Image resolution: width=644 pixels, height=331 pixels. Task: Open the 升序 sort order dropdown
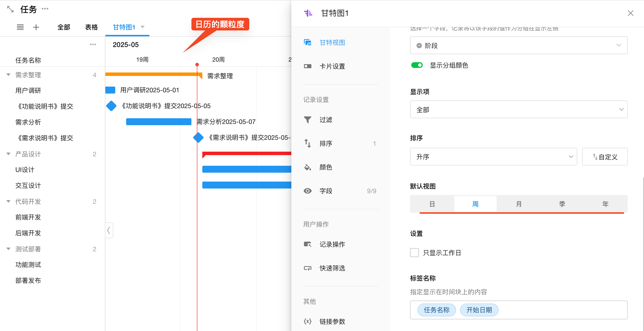point(493,157)
